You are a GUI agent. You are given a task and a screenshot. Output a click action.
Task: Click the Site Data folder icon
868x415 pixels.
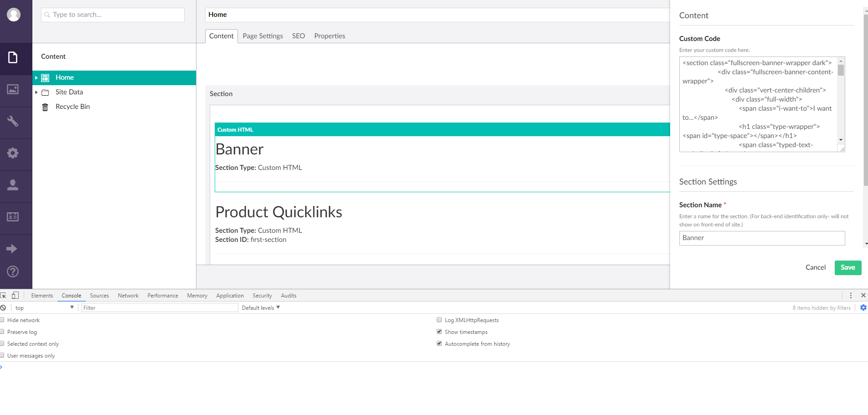click(45, 92)
